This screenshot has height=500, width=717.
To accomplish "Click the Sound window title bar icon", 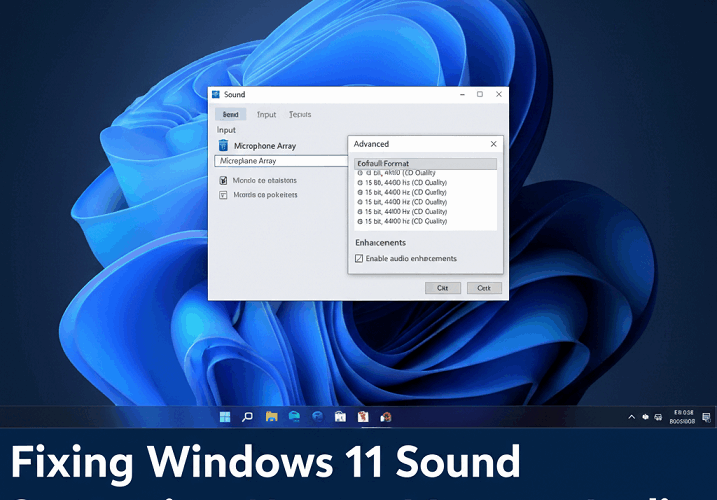I will [x=216, y=94].
